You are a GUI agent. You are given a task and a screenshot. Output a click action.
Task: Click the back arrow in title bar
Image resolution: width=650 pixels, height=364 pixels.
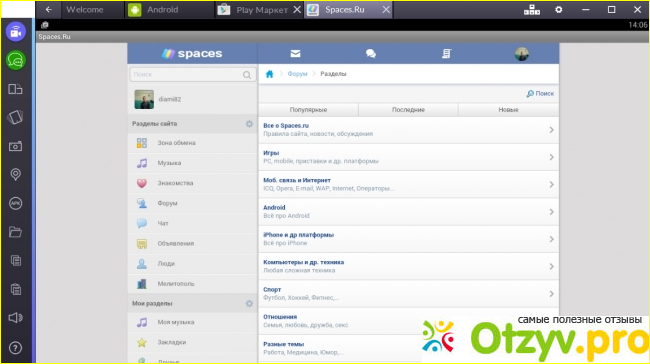coord(49,10)
